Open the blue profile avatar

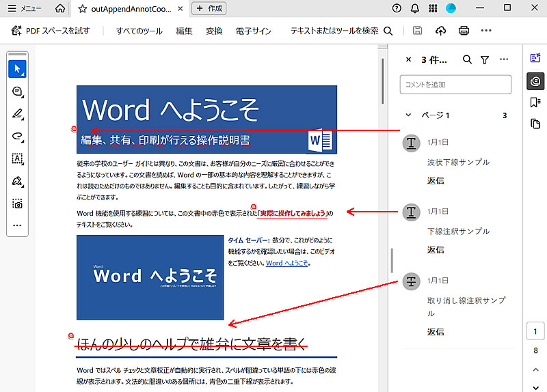[x=451, y=8]
